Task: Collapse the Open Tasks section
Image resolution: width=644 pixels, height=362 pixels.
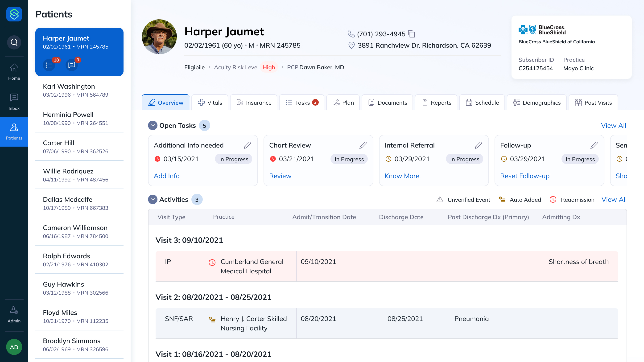Action: coord(153,126)
